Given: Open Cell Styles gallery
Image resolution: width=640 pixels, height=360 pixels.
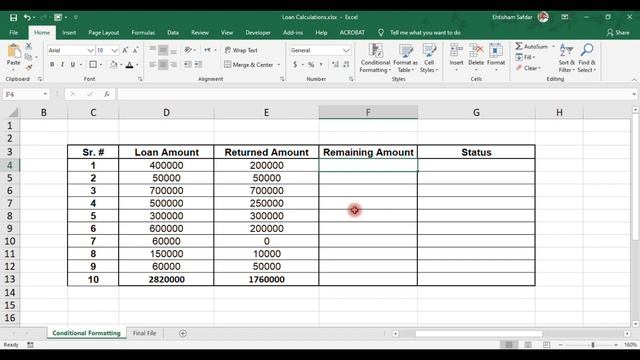Looking at the screenshot, I should point(429,58).
